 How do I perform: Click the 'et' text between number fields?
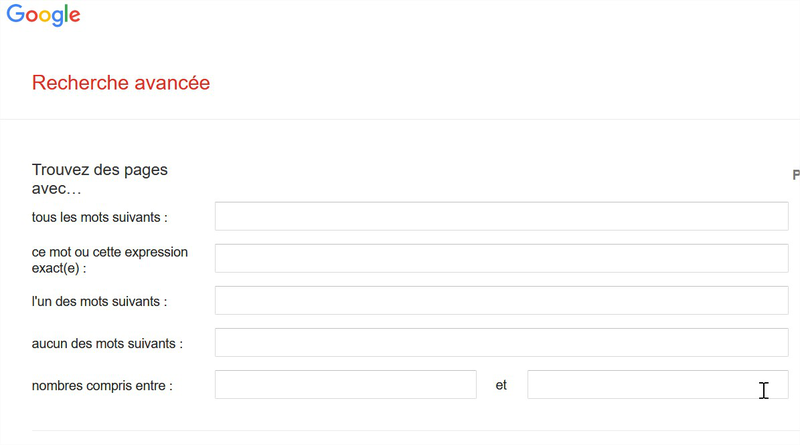[501, 385]
